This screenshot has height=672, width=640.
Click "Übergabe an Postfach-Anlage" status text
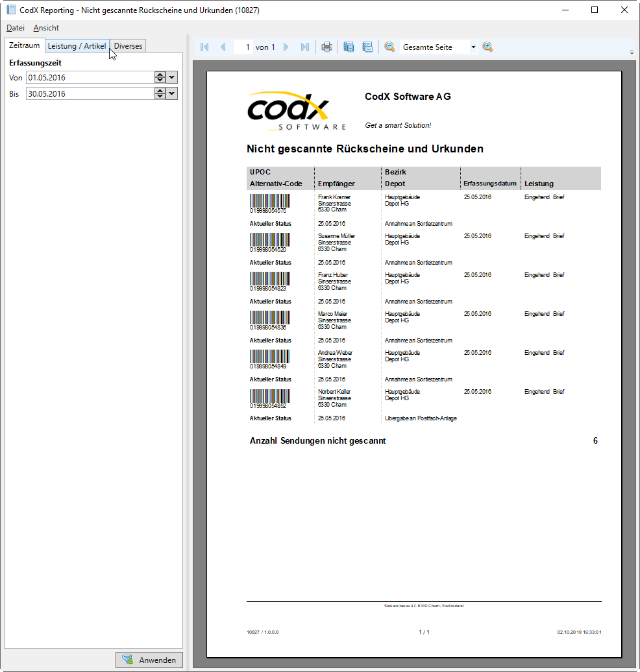click(421, 418)
